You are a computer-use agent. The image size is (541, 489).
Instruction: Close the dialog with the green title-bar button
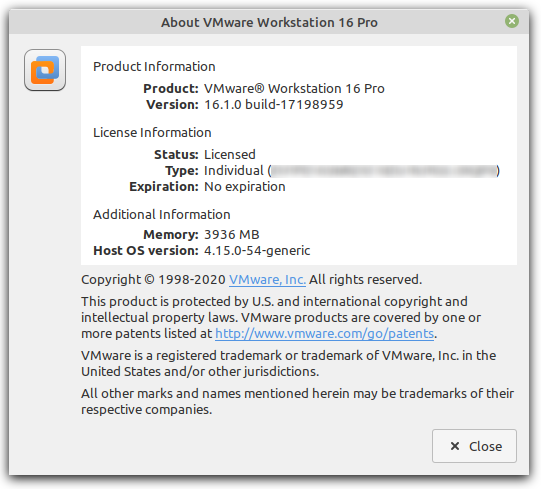[x=512, y=21]
